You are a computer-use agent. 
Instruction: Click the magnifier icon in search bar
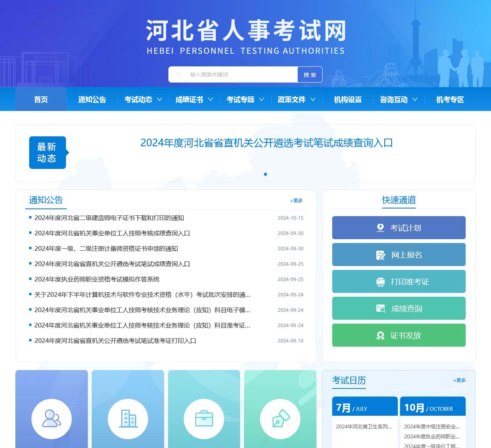(x=180, y=74)
